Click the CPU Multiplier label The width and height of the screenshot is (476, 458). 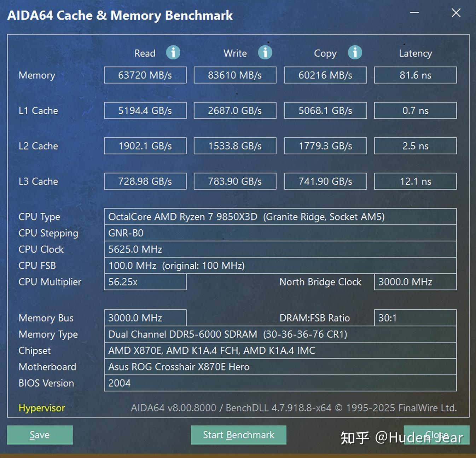tap(50, 282)
